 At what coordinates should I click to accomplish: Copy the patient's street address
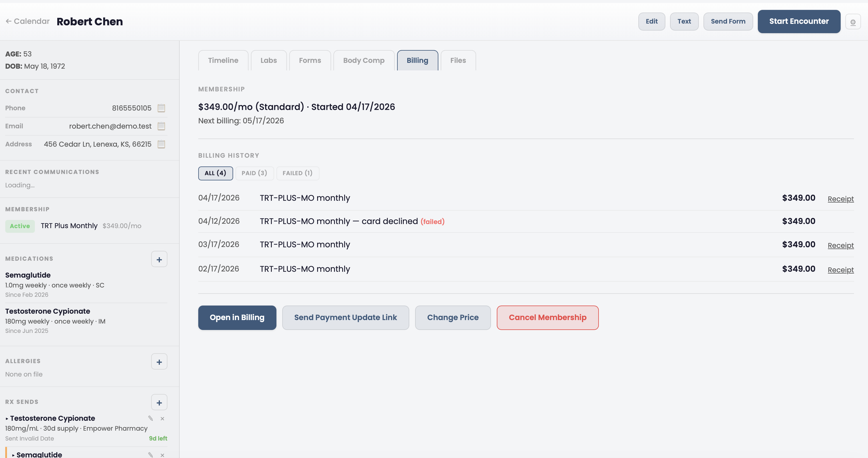[x=161, y=144]
